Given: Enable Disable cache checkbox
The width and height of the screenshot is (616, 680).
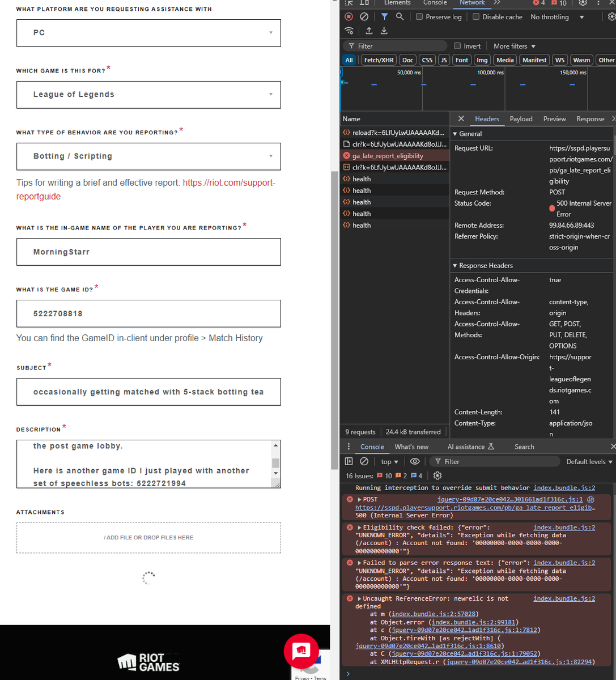Looking at the screenshot, I should [x=476, y=17].
